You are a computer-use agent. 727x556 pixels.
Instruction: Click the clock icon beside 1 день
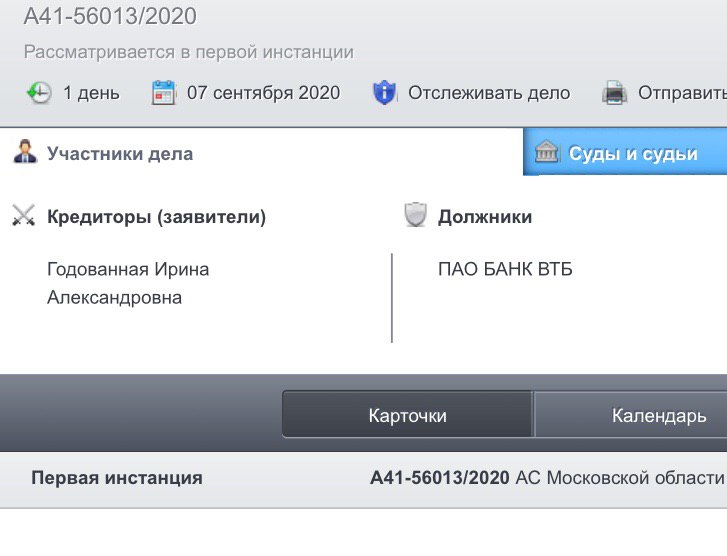click(38, 92)
